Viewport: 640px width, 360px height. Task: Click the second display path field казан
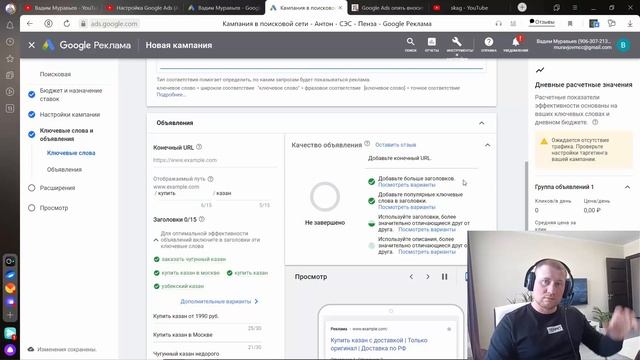pyautogui.click(x=243, y=193)
